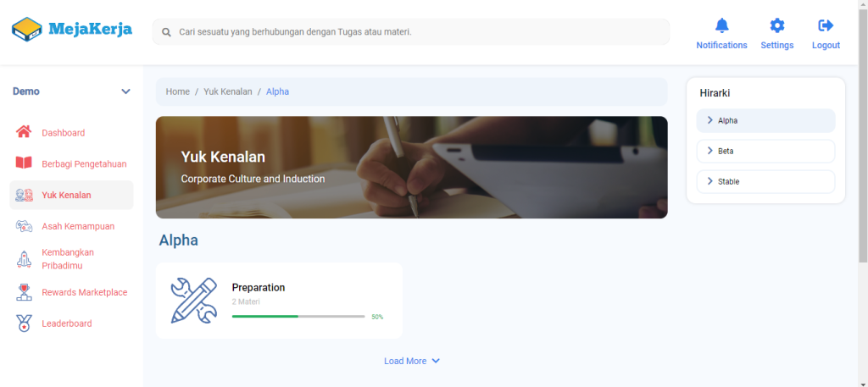
Task: Focus the search input field
Action: [x=411, y=32]
